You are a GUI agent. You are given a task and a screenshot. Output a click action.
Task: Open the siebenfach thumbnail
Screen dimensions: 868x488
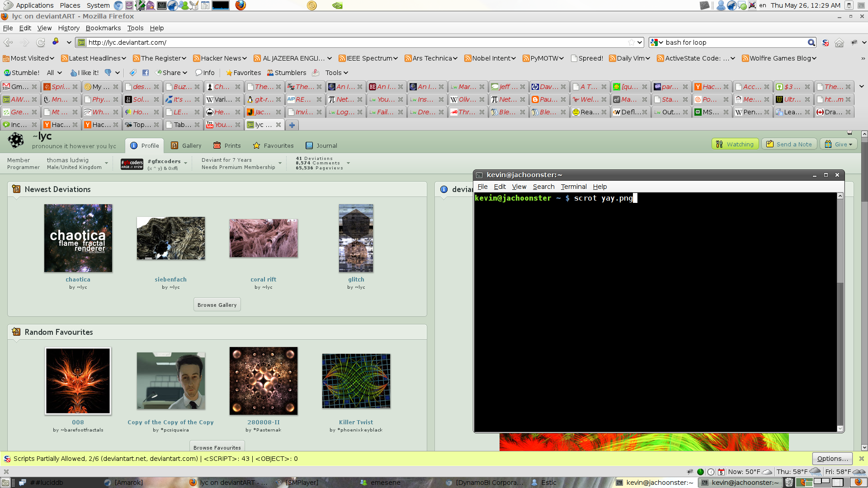point(171,238)
